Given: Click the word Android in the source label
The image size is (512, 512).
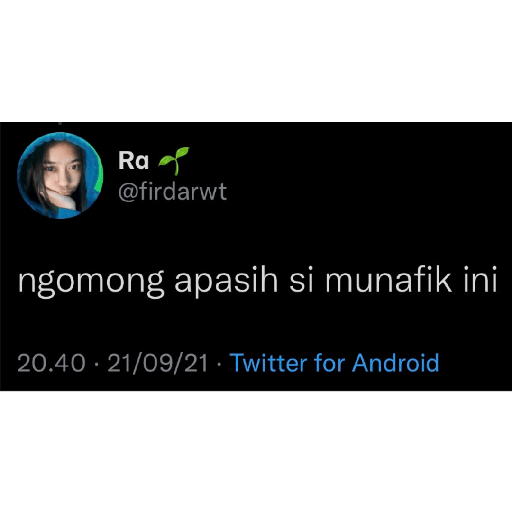Looking at the screenshot, I should [396, 363].
